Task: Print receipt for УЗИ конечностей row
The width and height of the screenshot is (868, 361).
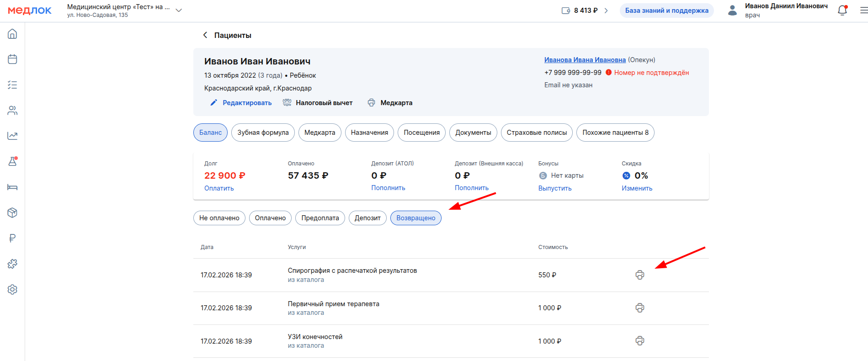Action: tap(639, 341)
